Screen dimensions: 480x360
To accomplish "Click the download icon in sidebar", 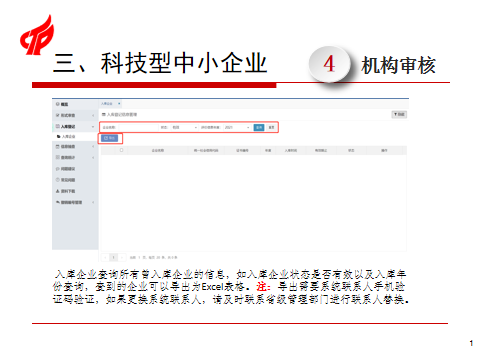I will click(57, 191).
